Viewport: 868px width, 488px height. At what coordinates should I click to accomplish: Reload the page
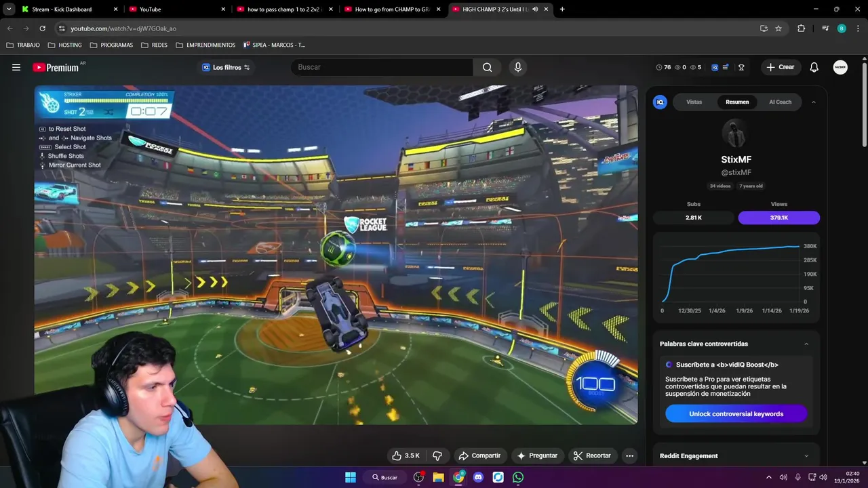(42, 28)
